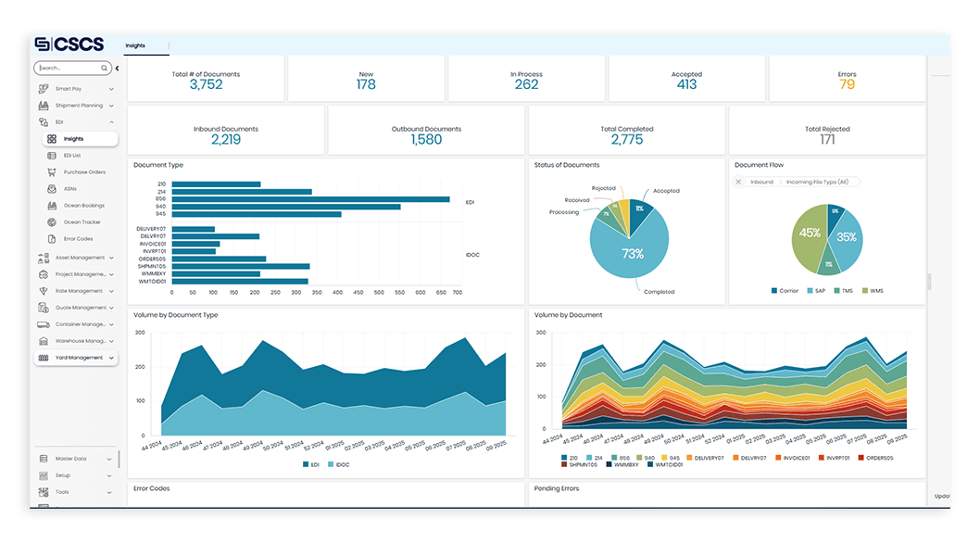Toggle the EDI series in the legend
This screenshot has height=543, width=980.
click(305, 463)
